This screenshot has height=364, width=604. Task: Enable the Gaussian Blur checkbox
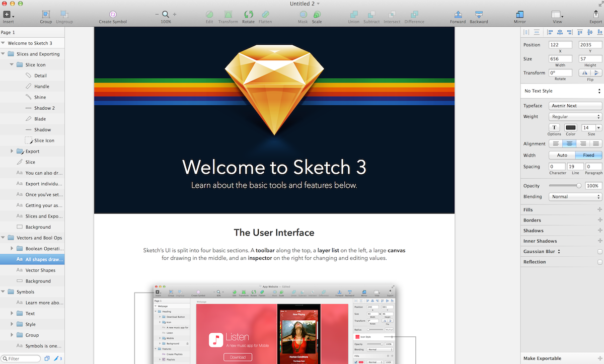coord(599,251)
